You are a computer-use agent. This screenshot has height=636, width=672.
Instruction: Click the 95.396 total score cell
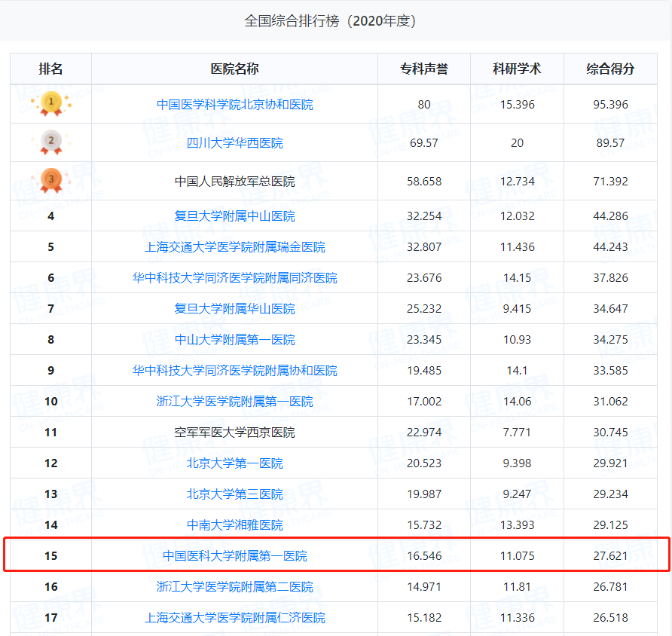click(610, 105)
